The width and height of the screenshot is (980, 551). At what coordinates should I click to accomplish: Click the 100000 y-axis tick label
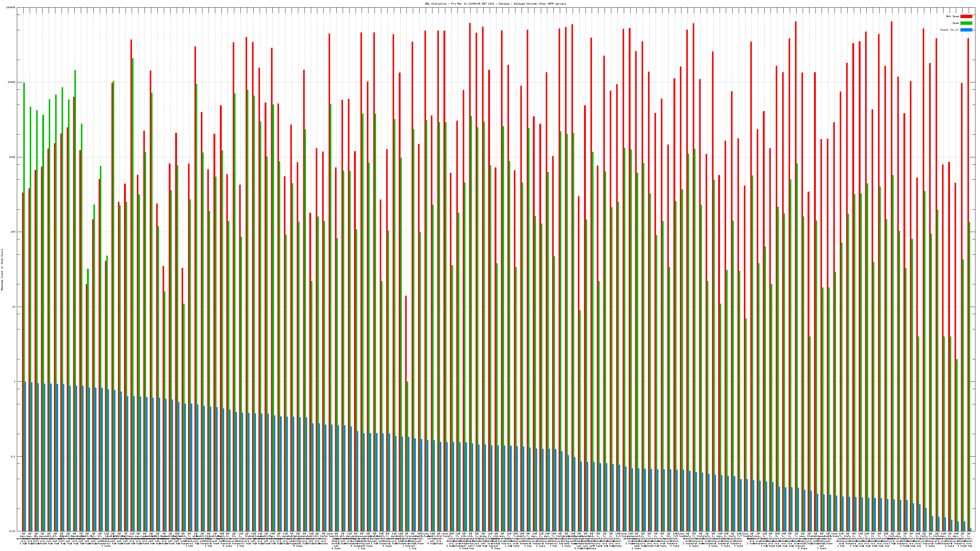[x=11, y=8]
